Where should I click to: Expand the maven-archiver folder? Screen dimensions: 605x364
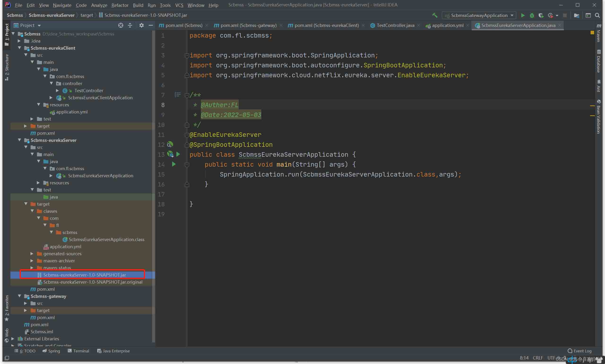click(32, 261)
